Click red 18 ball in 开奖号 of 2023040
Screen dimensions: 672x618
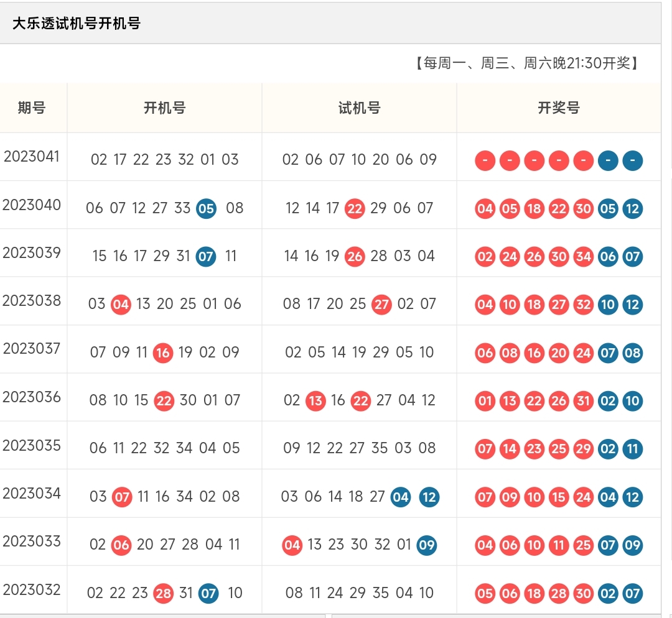(x=534, y=208)
